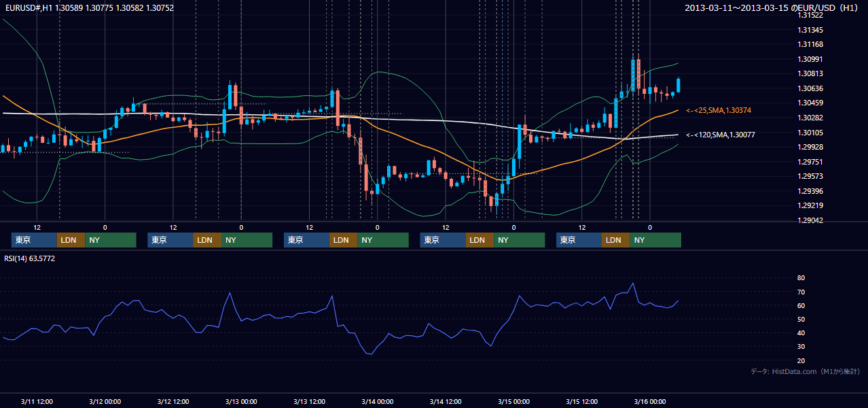Image resolution: width=868 pixels, height=408 pixels.
Task: Select the NY session block above 3/15 00:00
Action: 519,240
